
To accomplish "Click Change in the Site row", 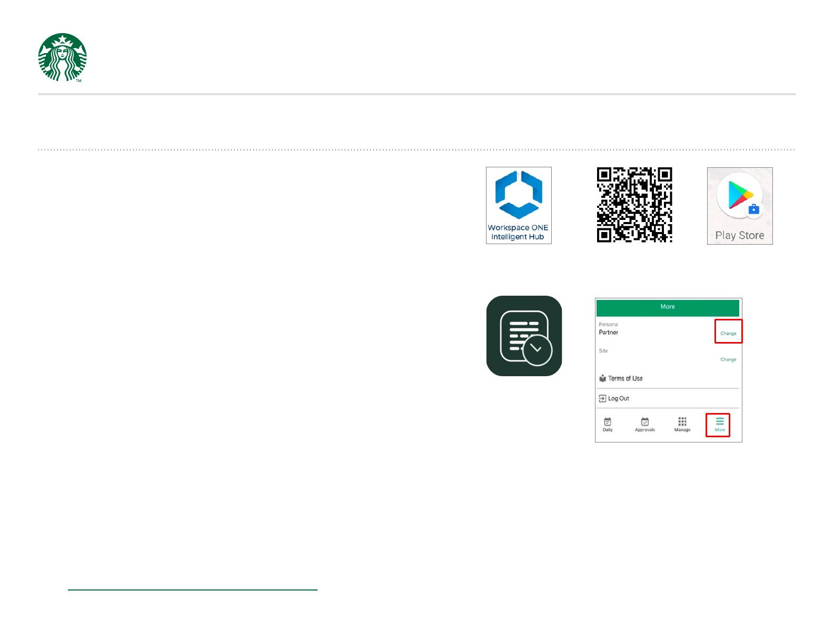I will [x=728, y=359].
